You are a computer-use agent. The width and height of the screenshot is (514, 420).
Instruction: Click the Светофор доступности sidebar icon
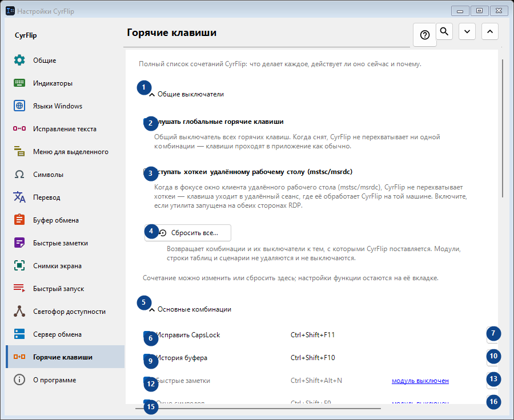pos(19,311)
